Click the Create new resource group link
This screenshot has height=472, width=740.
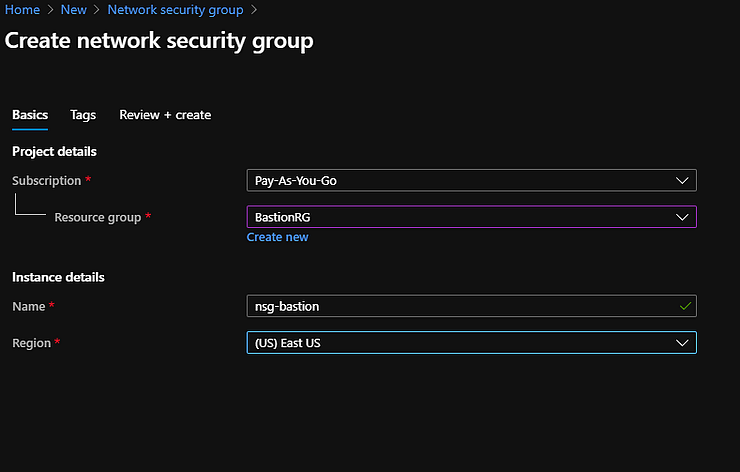click(x=278, y=237)
